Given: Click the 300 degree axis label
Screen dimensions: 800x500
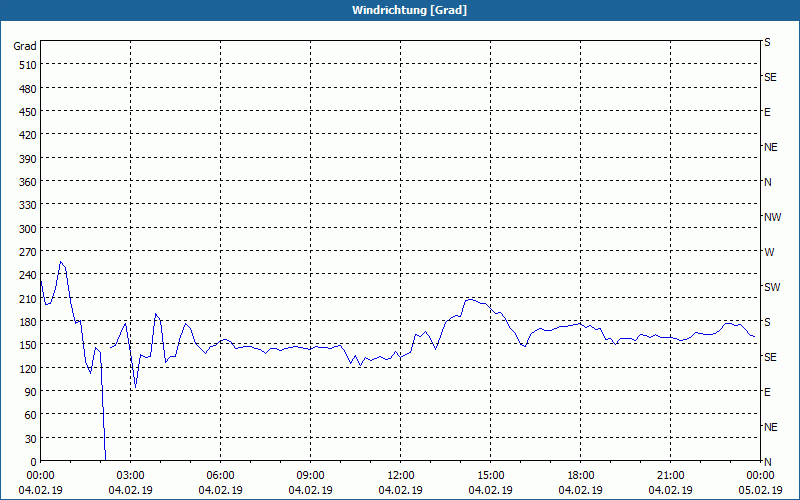Looking at the screenshot, I should coord(29,229).
